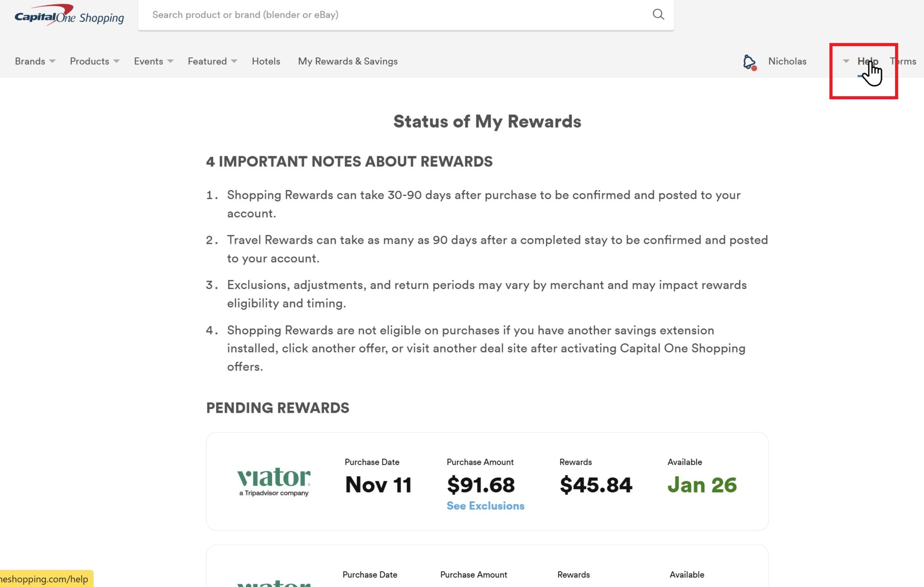Open the notifications bell
This screenshot has width=924, height=587.
coord(749,62)
